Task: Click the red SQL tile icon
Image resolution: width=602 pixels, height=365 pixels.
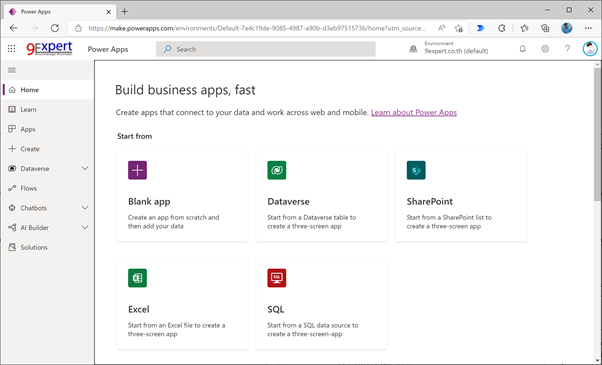Action: coord(277,278)
